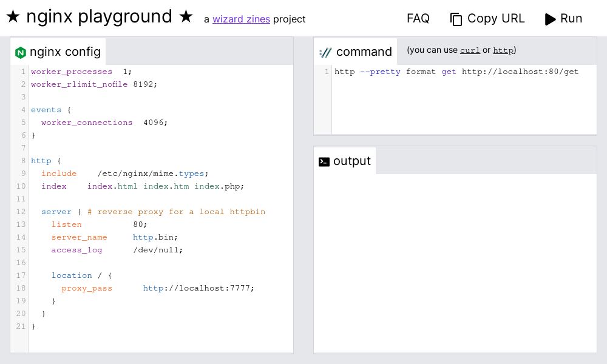Select the nginx config tab heading

click(58, 52)
